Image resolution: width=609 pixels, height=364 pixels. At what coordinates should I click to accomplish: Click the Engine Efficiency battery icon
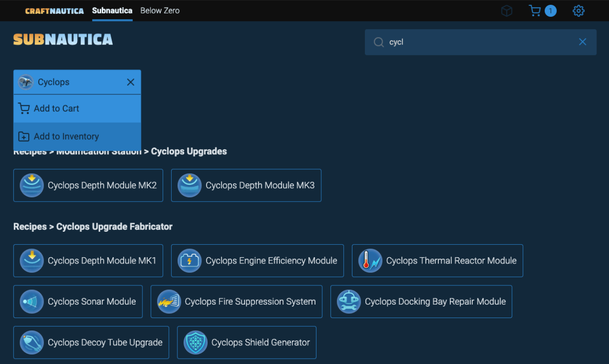coord(189,261)
